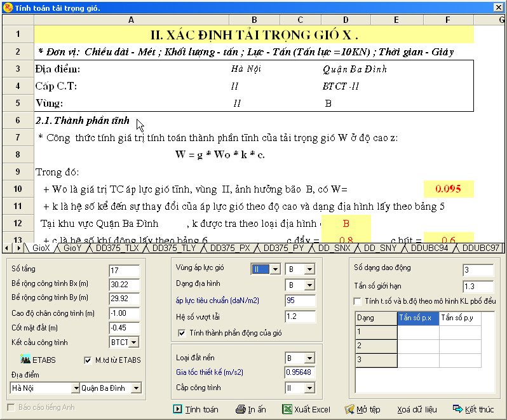This screenshot has width=507, height=420.
Task: Click the ETABS import icon
Action: [25, 359]
